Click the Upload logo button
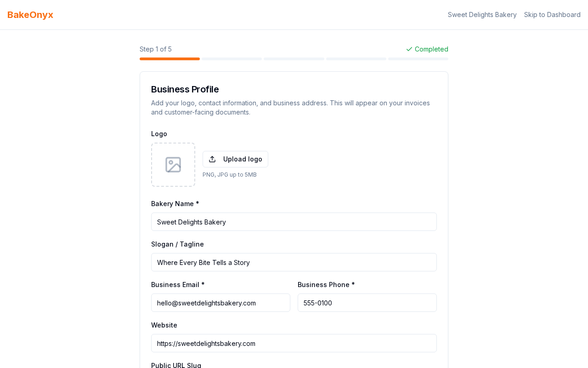Viewport: 588px width, 368px height. [x=235, y=159]
